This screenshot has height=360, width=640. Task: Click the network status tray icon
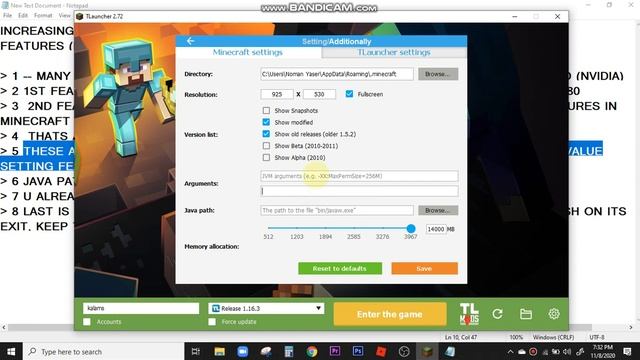pos(545,352)
